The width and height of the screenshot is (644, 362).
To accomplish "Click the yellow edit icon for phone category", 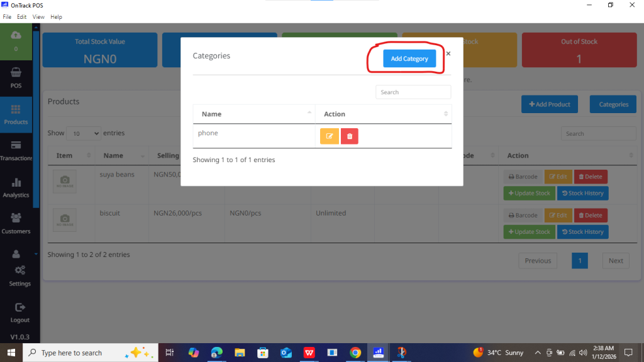I will (x=329, y=136).
